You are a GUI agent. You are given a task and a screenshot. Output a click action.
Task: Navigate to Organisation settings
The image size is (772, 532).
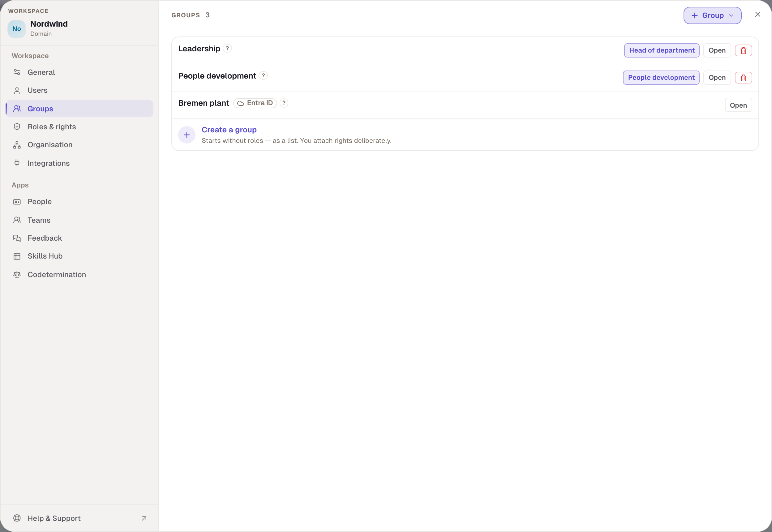(79, 145)
